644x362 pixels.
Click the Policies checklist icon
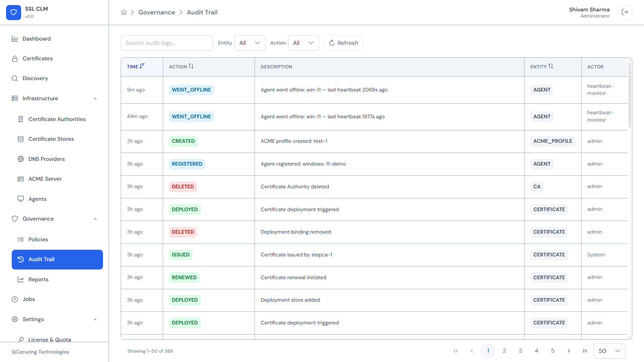(x=21, y=240)
